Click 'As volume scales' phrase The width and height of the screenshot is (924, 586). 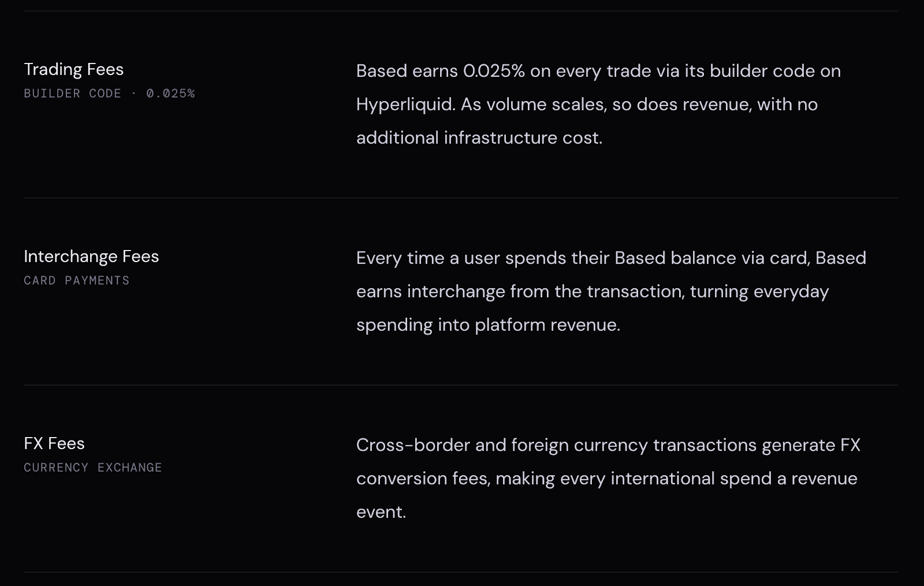click(x=527, y=104)
